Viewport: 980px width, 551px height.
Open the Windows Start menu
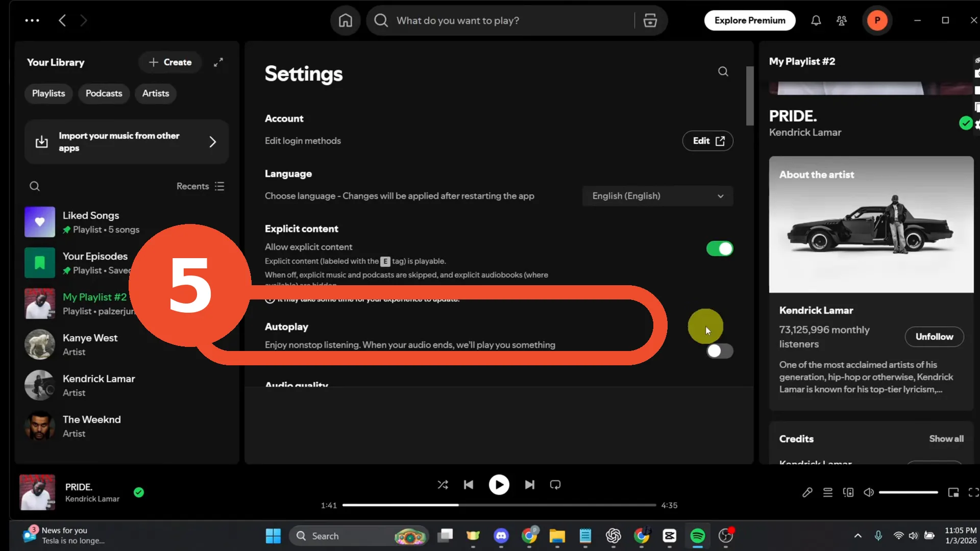pyautogui.click(x=273, y=536)
